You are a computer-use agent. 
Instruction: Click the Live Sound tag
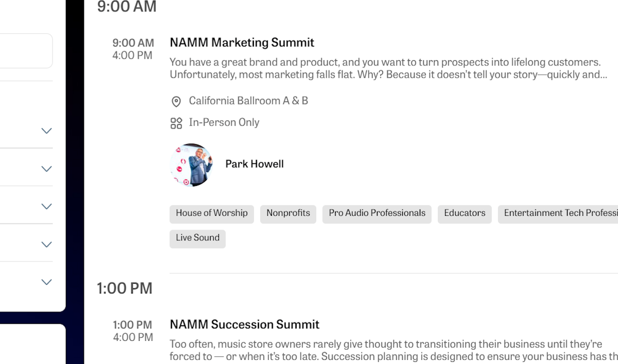point(198,238)
